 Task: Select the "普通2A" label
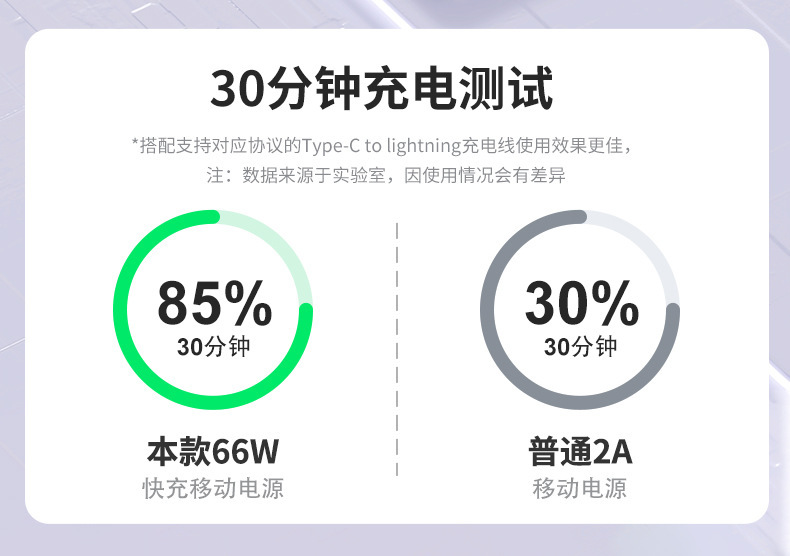pyautogui.click(x=580, y=452)
